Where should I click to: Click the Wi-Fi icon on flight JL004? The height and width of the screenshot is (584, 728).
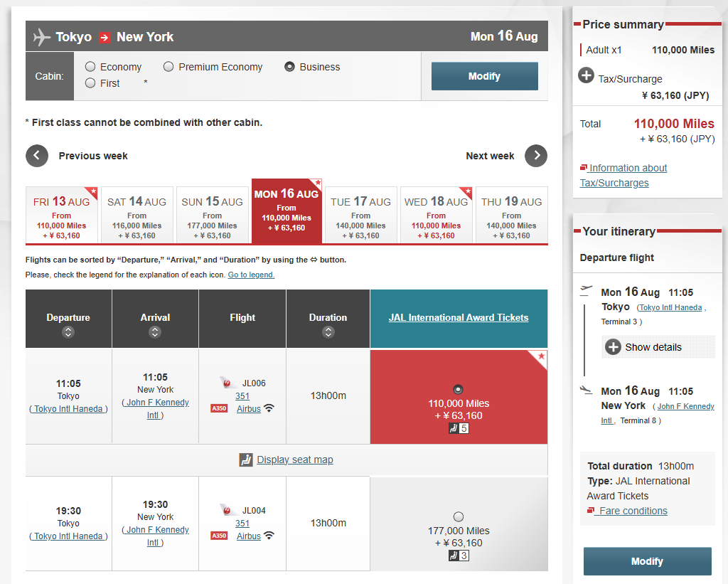click(x=269, y=536)
